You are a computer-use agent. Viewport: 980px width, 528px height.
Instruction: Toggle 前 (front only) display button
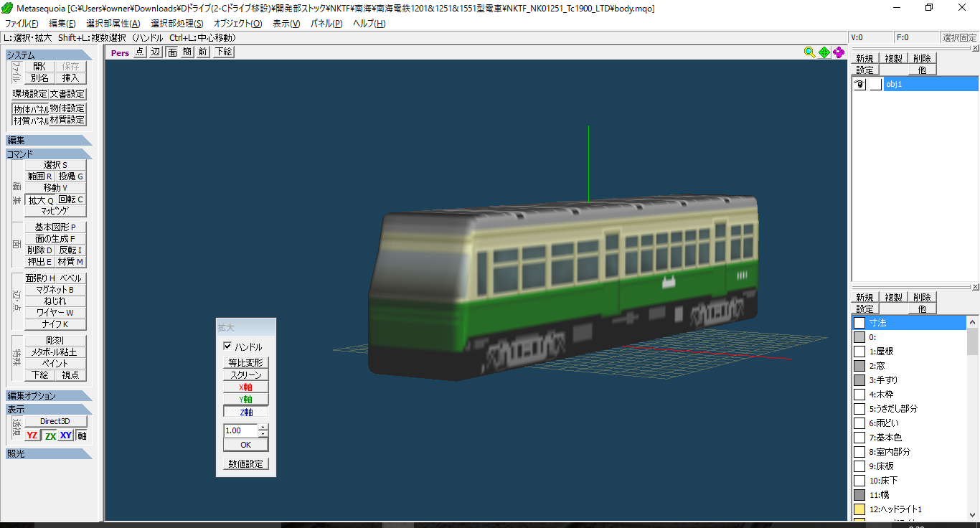(203, 52)
